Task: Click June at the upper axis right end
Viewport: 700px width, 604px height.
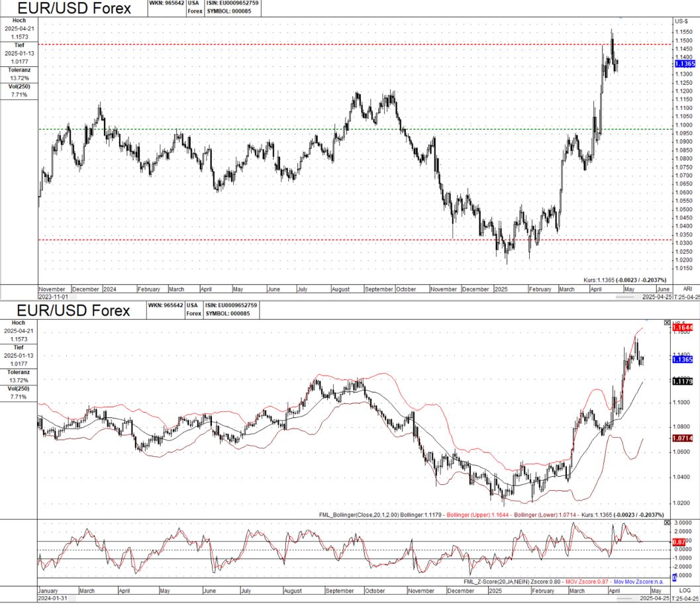Action: pos(664,289)
